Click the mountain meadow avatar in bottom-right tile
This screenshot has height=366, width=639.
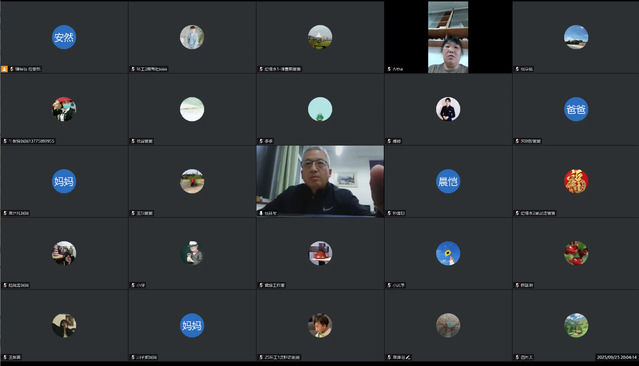[x=576, y=325]
